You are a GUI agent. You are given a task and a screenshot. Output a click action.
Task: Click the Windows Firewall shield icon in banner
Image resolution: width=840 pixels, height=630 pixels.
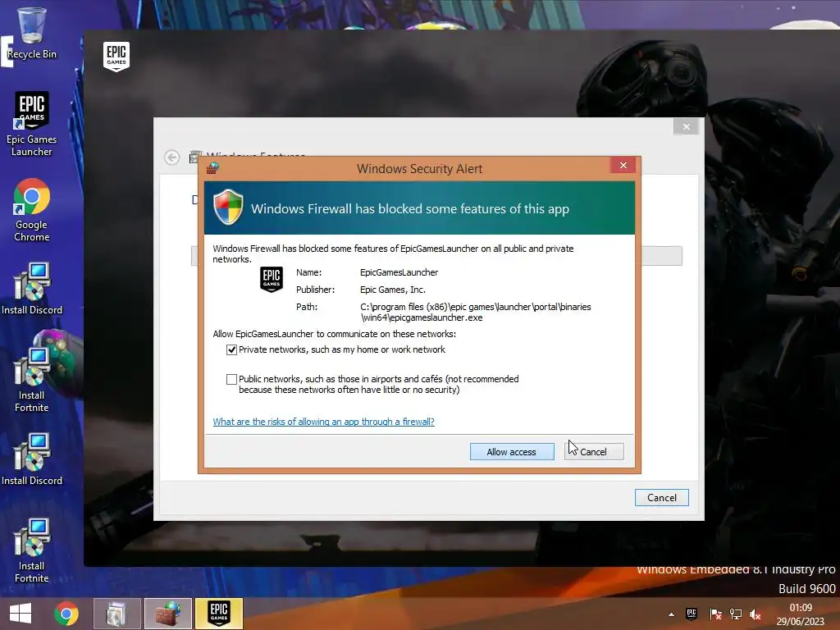pos(228,207)
